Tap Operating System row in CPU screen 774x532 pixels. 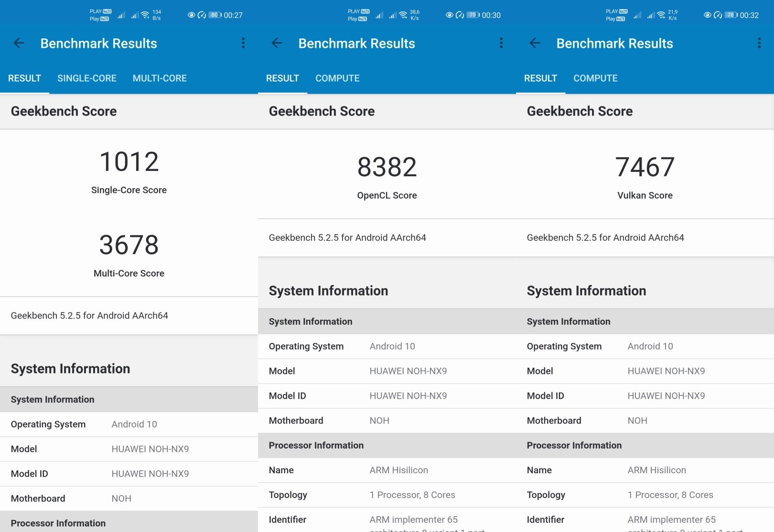(x=129, y=425)
